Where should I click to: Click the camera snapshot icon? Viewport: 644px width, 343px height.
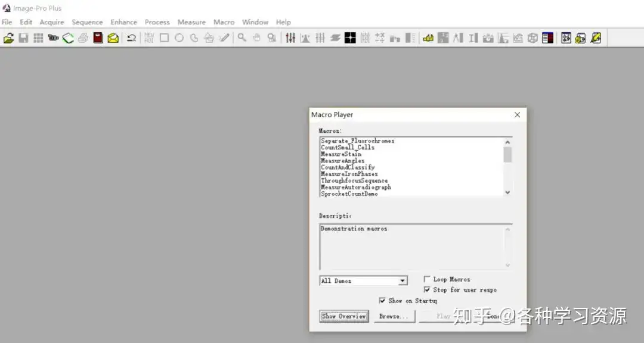click(488, 38)
